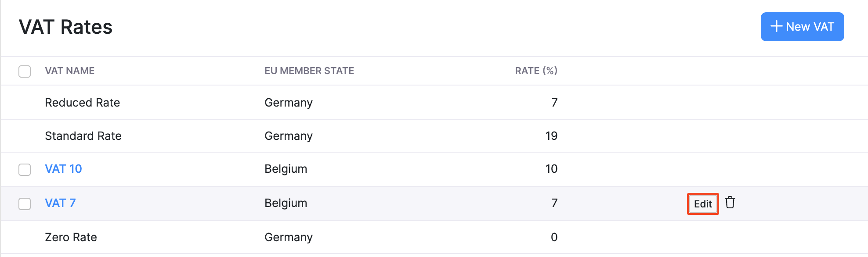The image size is (868, 257).
Task: Click the RATE (%) column header
Action: [x=536, y=71]
